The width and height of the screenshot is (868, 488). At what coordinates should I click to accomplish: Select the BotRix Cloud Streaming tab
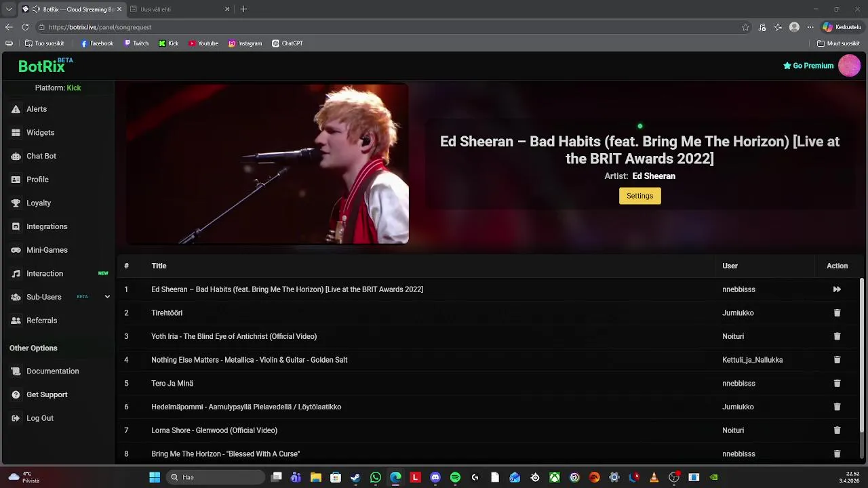tap(72, 9)
